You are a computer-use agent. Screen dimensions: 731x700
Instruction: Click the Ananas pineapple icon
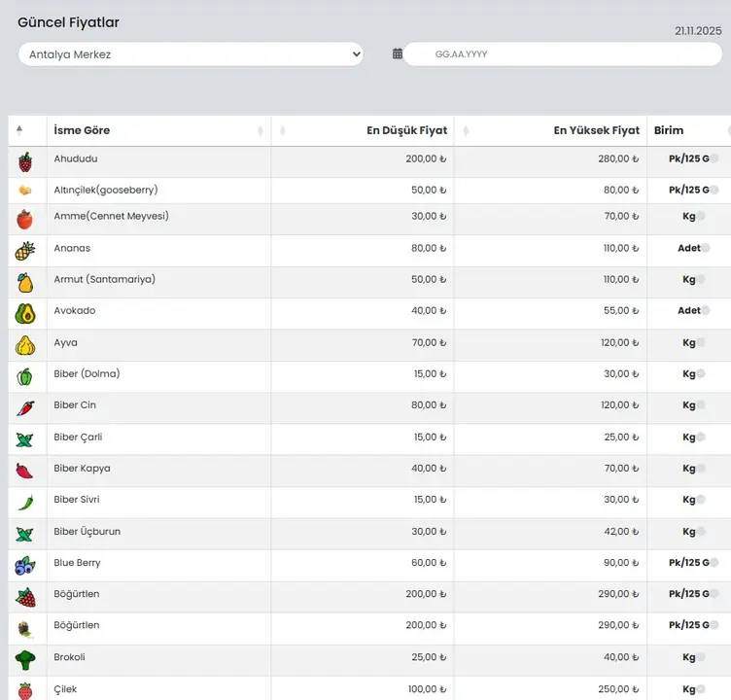pos(25,251)
